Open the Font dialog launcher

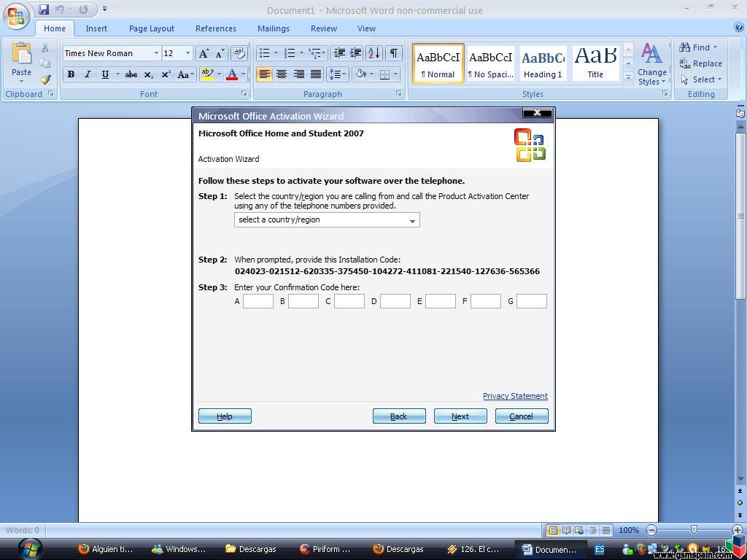pos(244,94)
